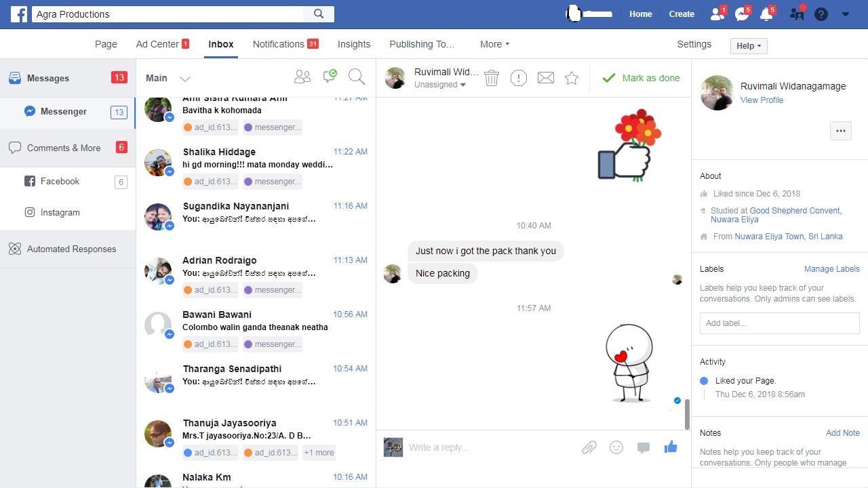
Task: Open page Settings
Action: tap(694, 44)
